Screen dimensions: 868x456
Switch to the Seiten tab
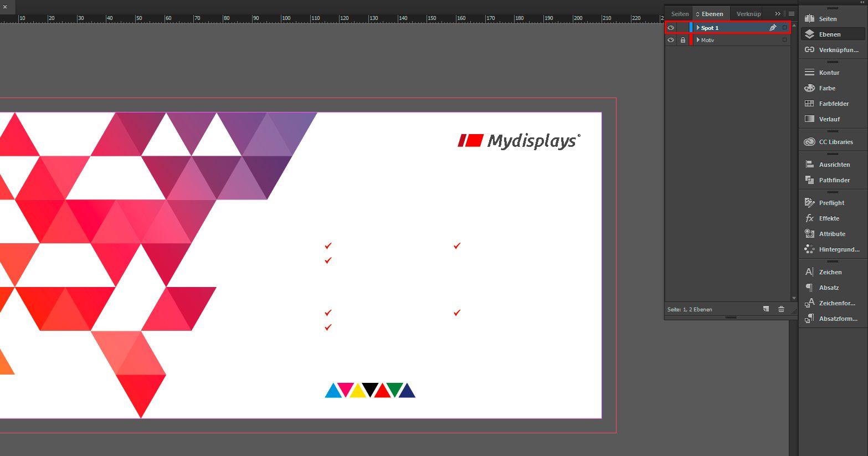pyautogui.click(x=680, y=14)
